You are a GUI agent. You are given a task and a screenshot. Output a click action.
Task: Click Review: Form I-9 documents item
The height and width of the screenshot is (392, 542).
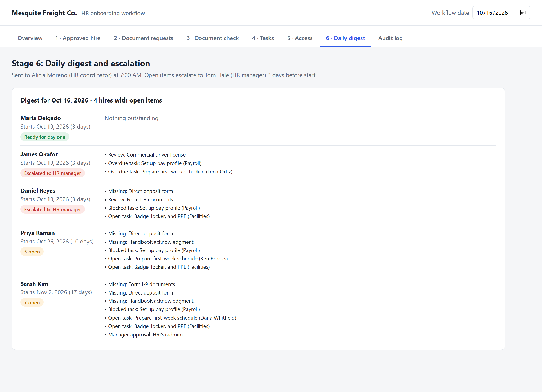pos(139,199)
